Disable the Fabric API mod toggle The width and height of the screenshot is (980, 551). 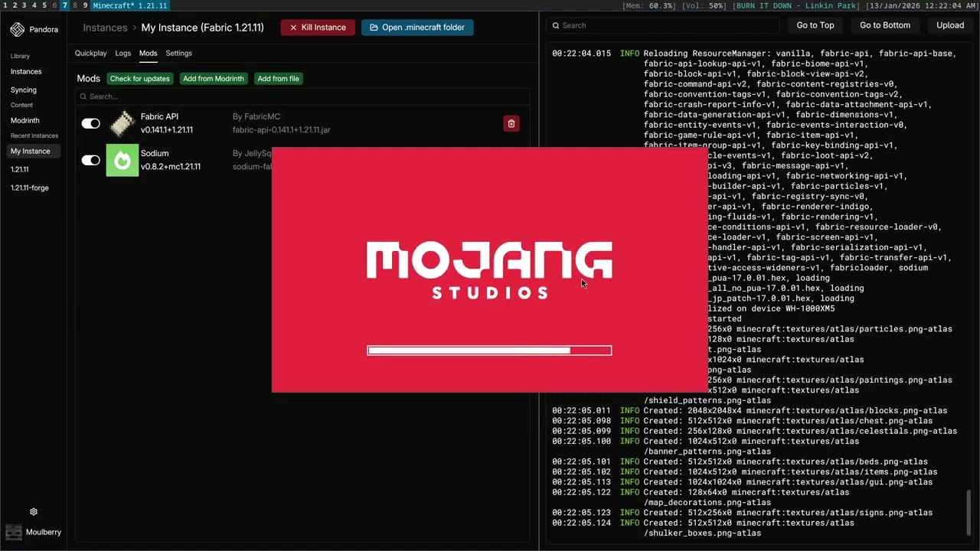click(x=91, y=123)
